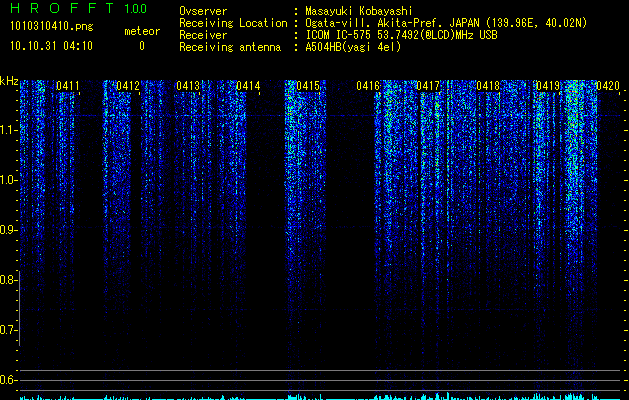629x400 pixels.
Task: Click the 'Receiving antenna' label
Action: 230,47
